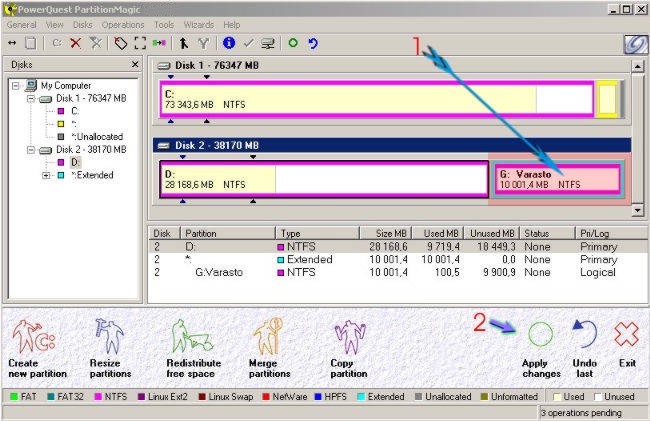This screenshot has width=650, height=421.
Task: Open the Copy partition wizard
Action: (349, 349)
